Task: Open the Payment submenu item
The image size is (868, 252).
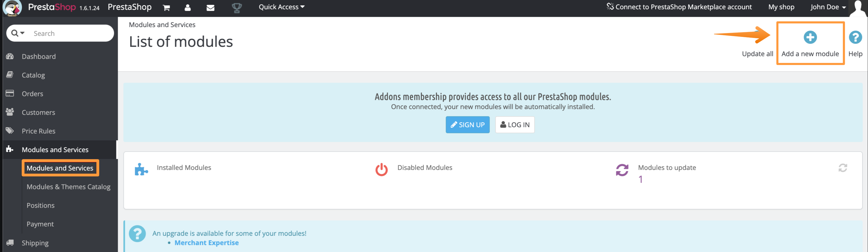Action: (40, 224)
